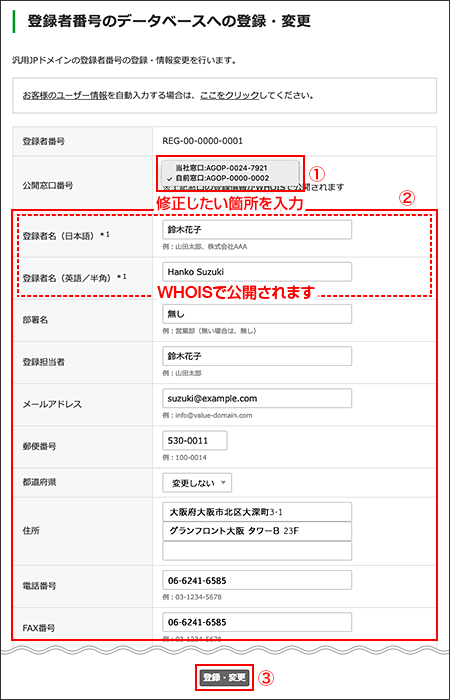Follow the ここをクリック auto-fill link

pos(229,96)
